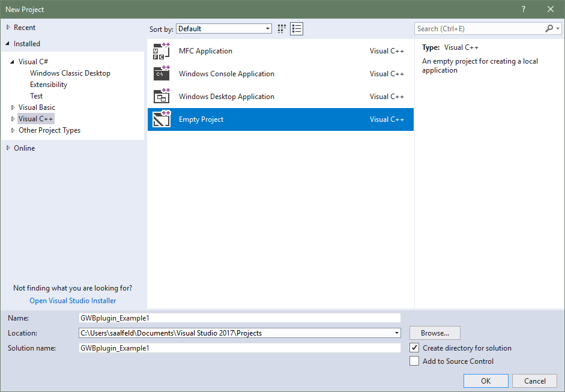Click the Cancel button
Image resolution: width=565 pixels, height=392 pixels.
[x=535, y=381]
